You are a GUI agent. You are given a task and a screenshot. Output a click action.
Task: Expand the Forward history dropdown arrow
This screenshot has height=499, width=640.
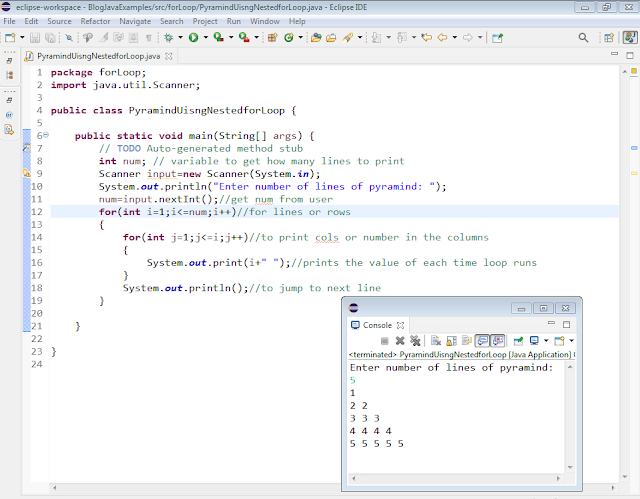click(x=480, y=38)
